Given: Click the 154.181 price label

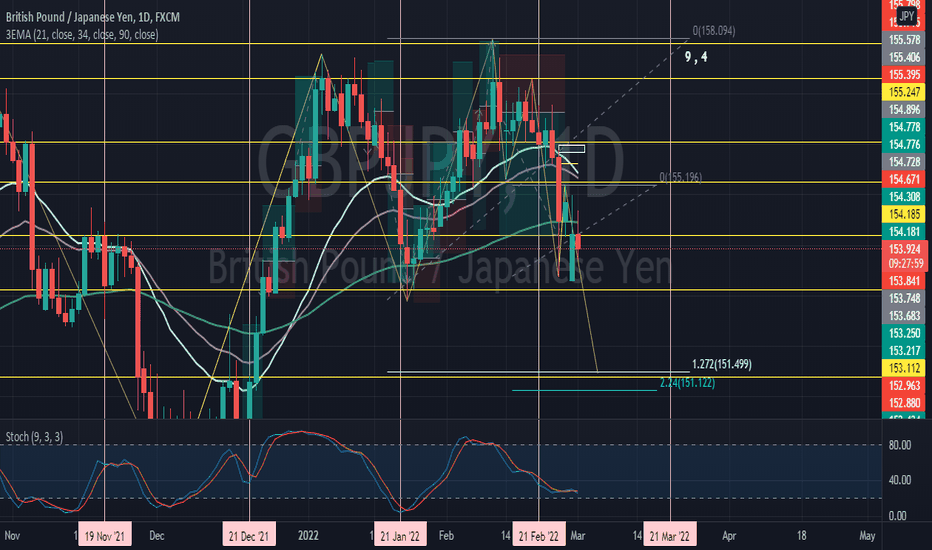Looking at the screenshot, I should click(x=904, y=231).
